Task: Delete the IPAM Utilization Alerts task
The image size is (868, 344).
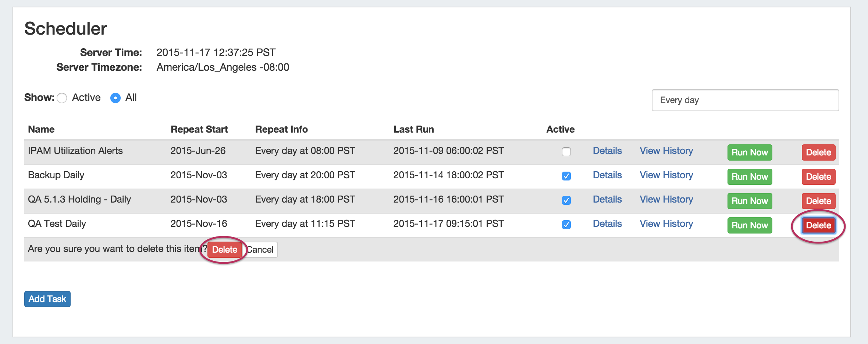Action: [x=818, y=152]
